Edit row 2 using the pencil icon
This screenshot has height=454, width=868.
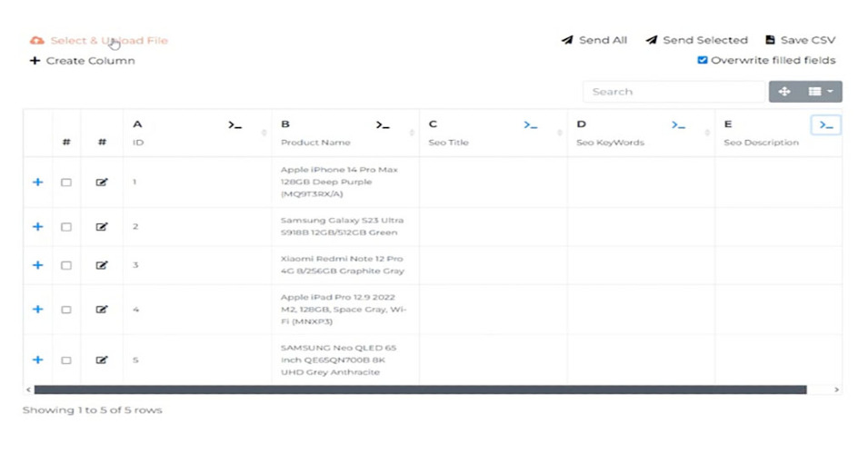point(102,227)
